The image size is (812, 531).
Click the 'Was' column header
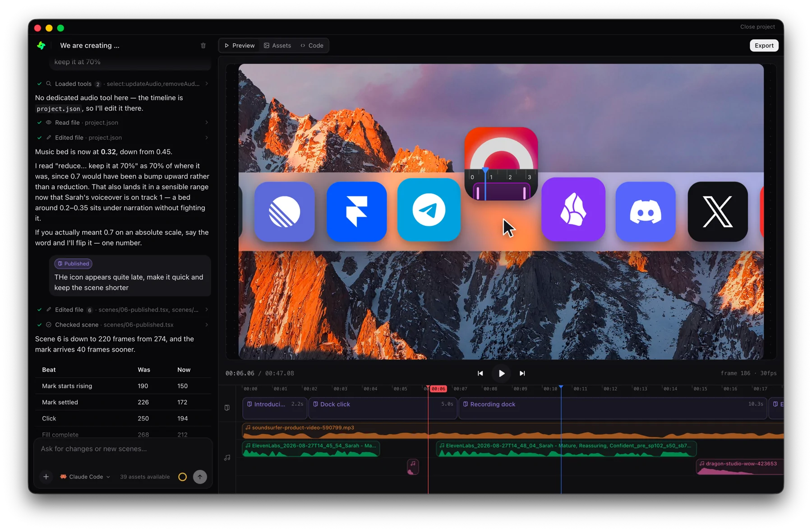click(144, 370)
